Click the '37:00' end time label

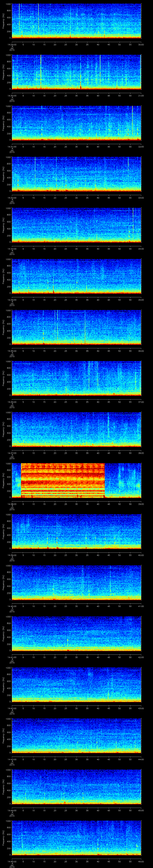[141, 402]
